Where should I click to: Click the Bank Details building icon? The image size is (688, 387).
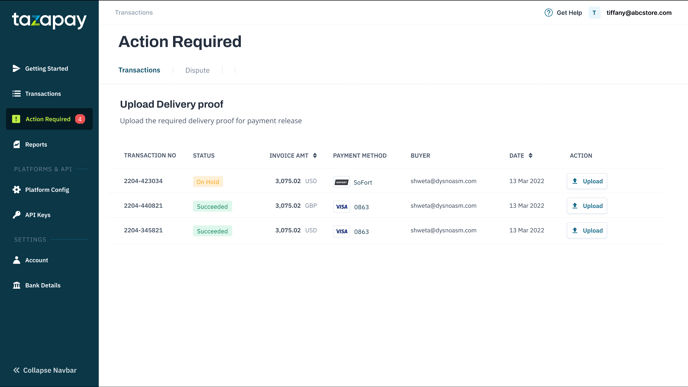(16, 285)
